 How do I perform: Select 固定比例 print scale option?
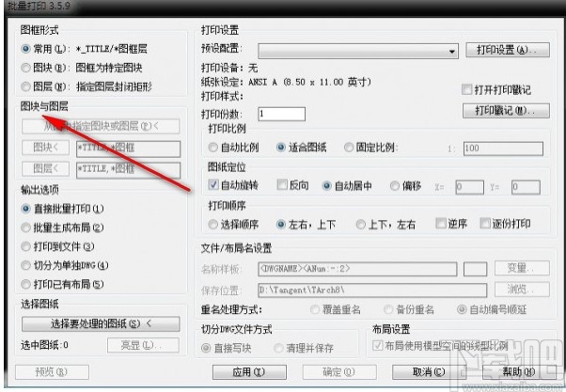point(348,148)
